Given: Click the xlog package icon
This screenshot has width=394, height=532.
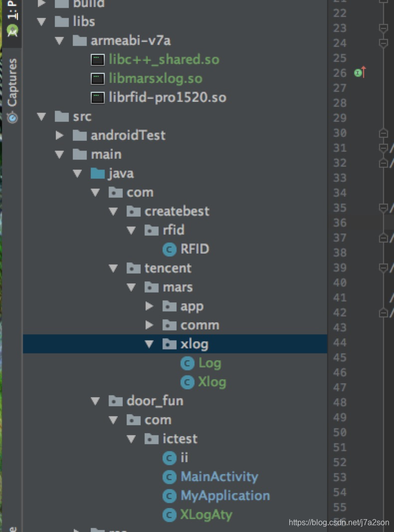Looking at the screenshot, I should [170, 344].
